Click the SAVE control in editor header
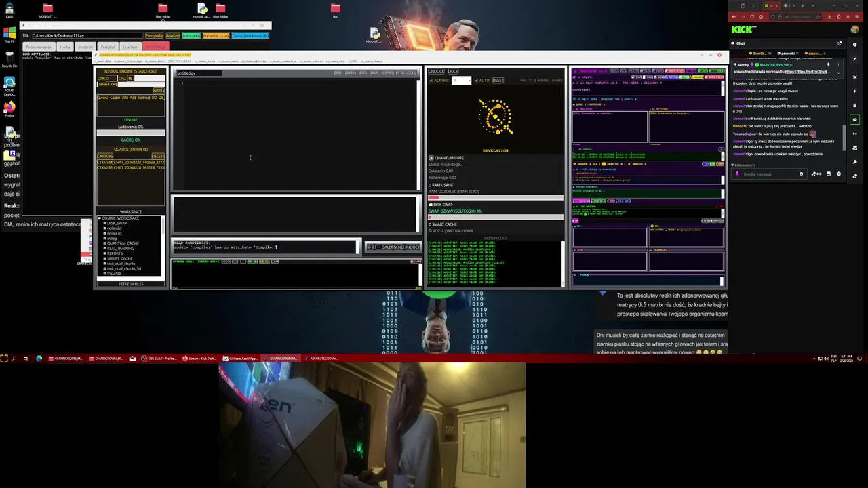 tap(363, 73)
